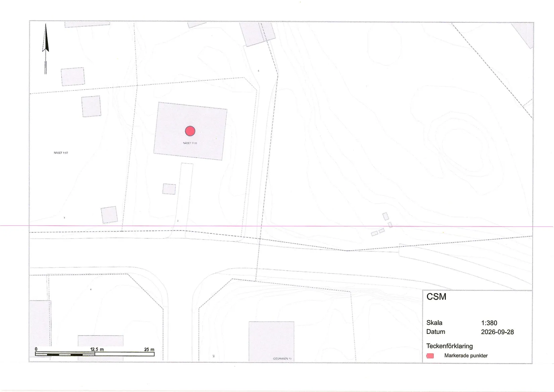This screenshot has height=392, width=554.
Task: Click the 'Markerade punkter' legend text
Action: point(466,356)
